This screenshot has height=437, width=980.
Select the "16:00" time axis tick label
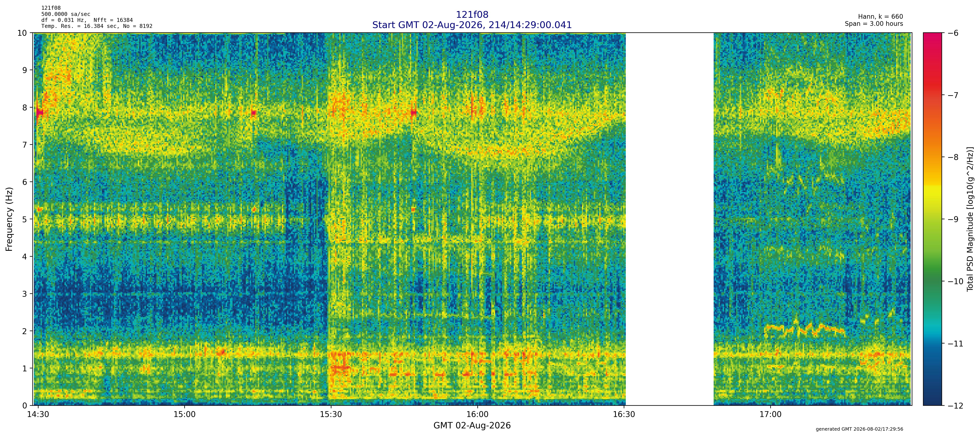(x=477, y=414)
